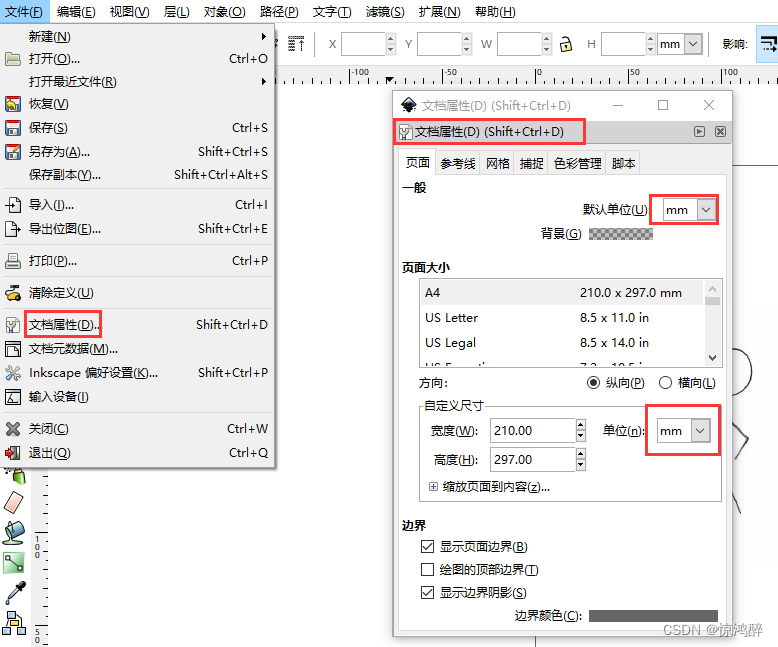Click the toolbar W input field

tap(519, 44)
